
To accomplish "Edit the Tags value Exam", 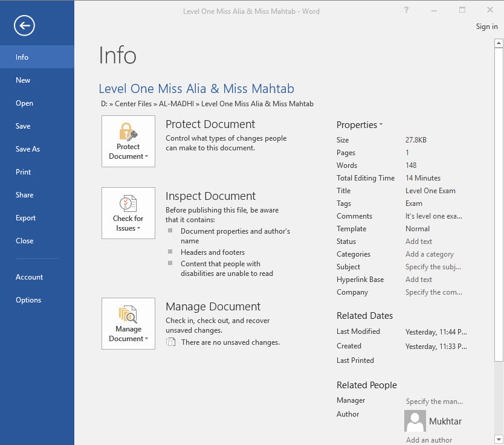I will tap(414, 203).
